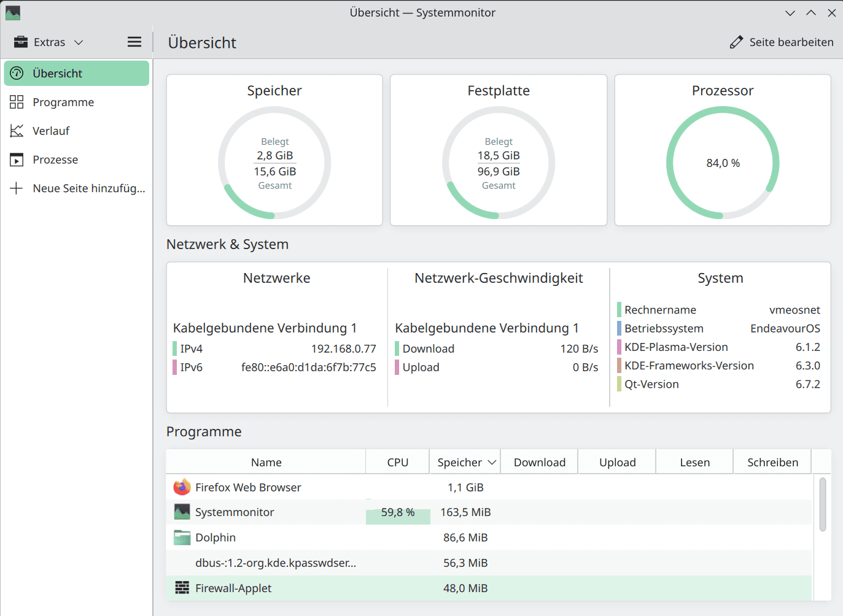
Task: Click the Verlauf chart icon
Action: point(17,131)
